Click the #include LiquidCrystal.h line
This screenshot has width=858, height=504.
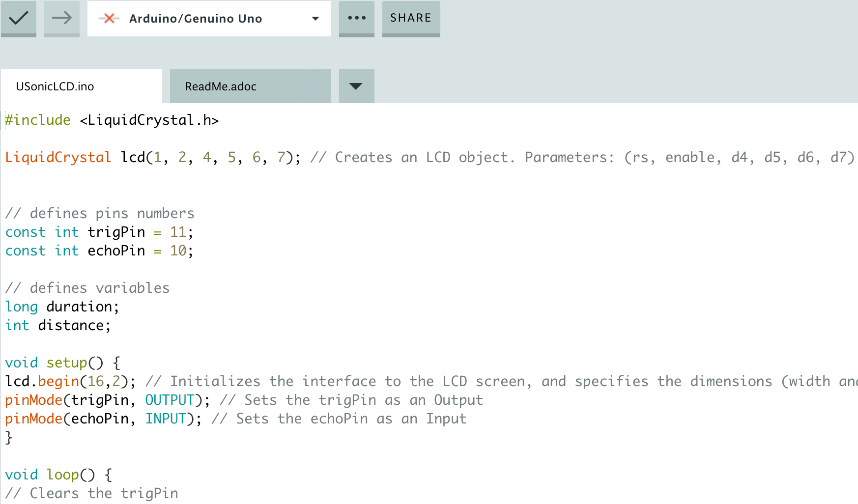112,120
